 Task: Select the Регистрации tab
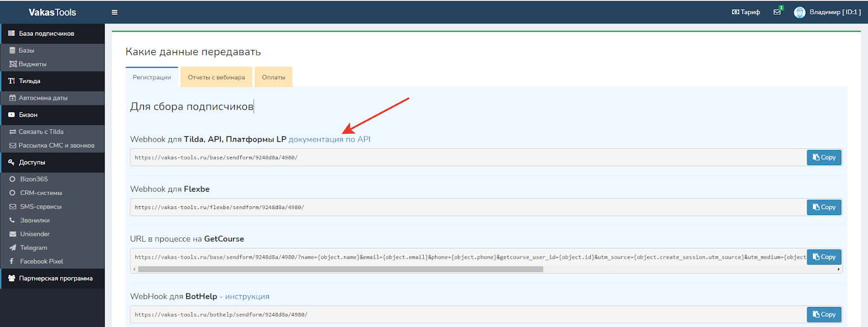(x=152, y=77)
